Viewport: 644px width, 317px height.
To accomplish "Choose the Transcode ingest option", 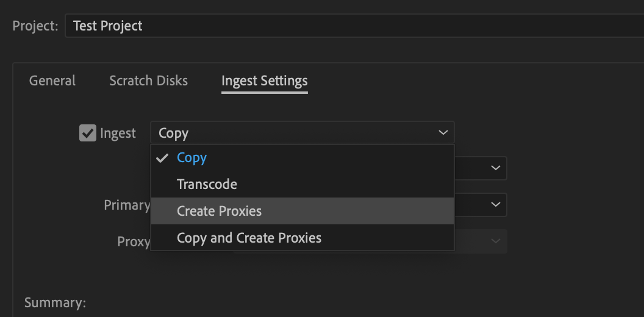I will (x=302, y=184).
